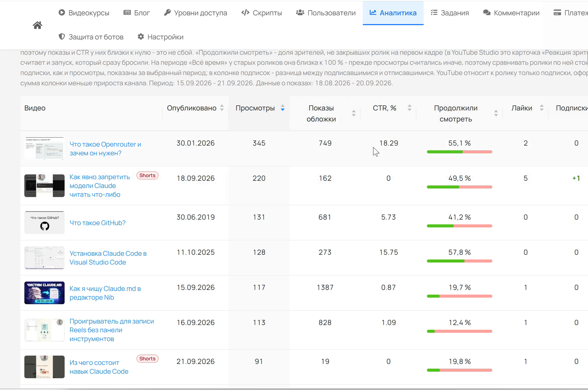Click the card icon for Платежи

click(x=557, y=12)
